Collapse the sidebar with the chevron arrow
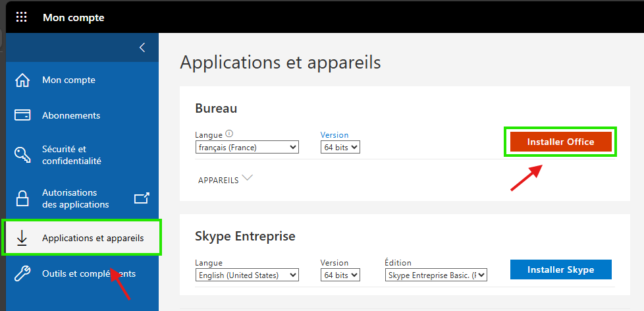This screenshot has height=311, width=644. pos(142,47)
